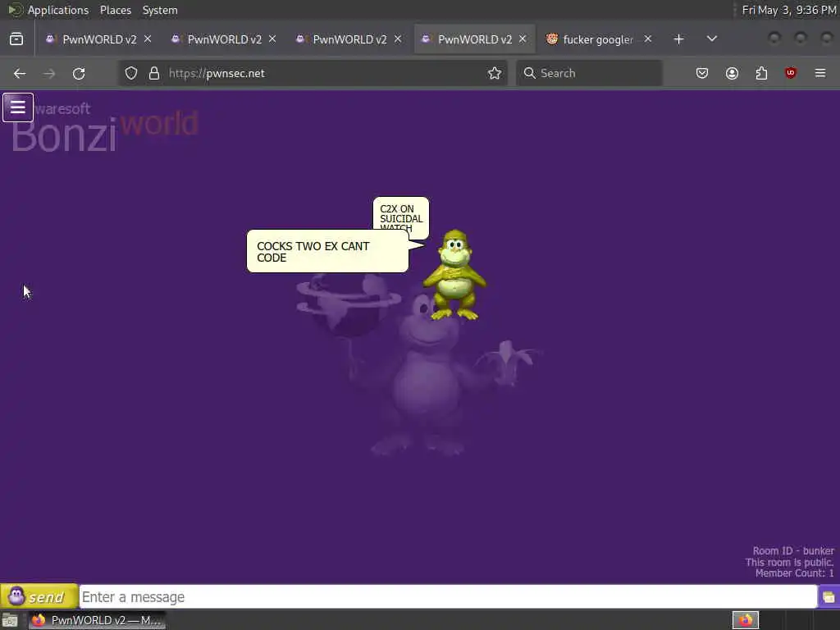Click the Enter a message field
840x630 pixels.
[x=448, y=597]
